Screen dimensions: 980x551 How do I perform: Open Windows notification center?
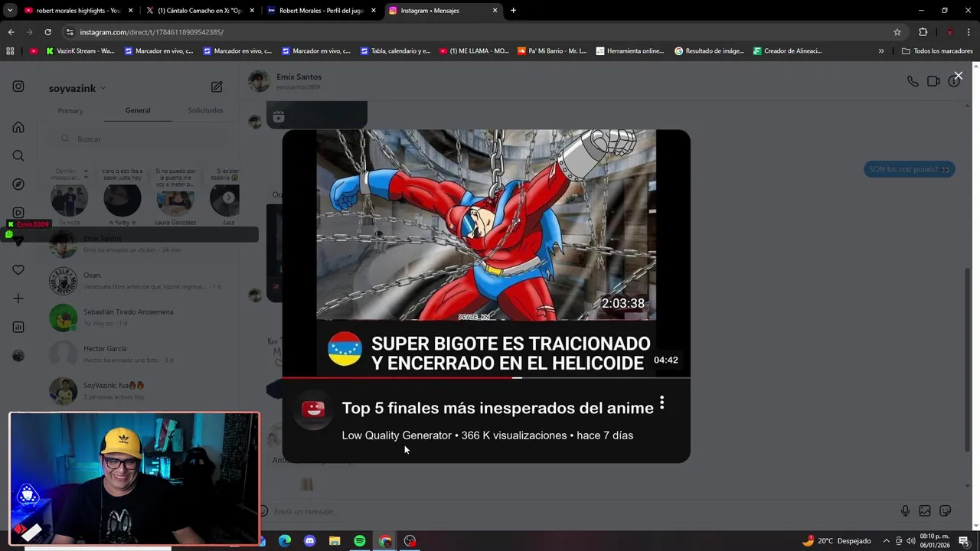[964, 541]
